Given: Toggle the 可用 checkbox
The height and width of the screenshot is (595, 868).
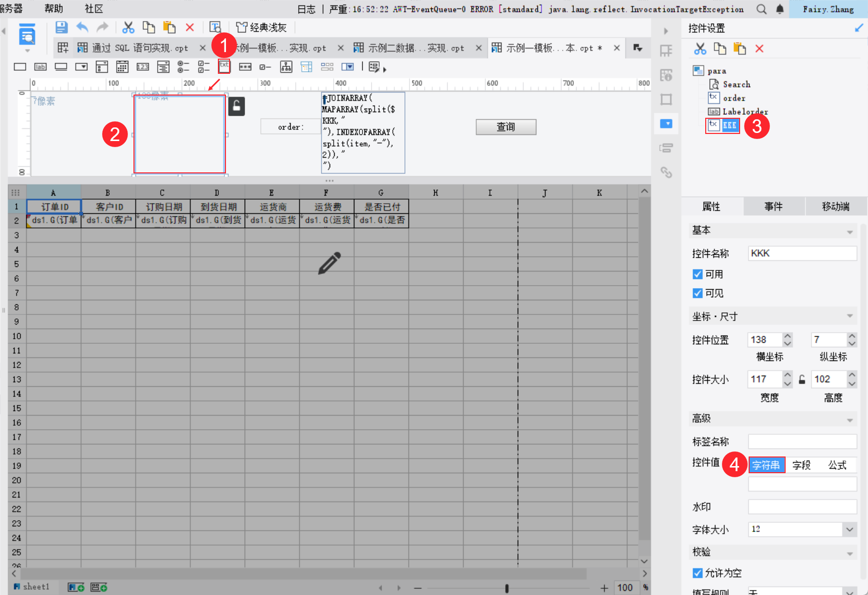Looking at the screenshot, I should click(x=698, y=274).
